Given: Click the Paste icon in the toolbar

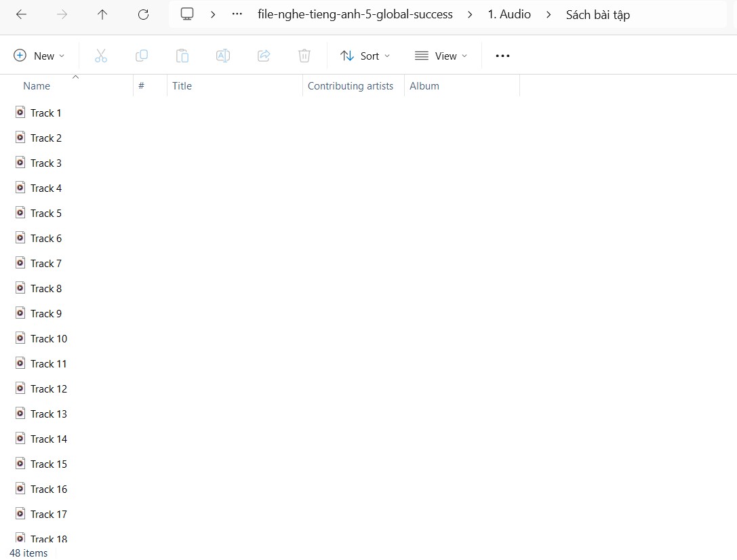Looking at the screenshot, I should 182,56.
